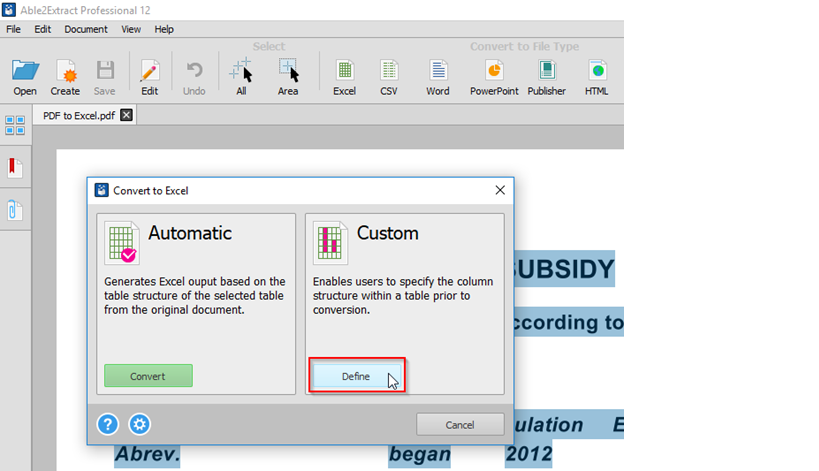Image resolution: width=819 pixels, height=471 pixels.
Task: Open the Edit menu
Action: pyautogui.click(x=43, y=29)
